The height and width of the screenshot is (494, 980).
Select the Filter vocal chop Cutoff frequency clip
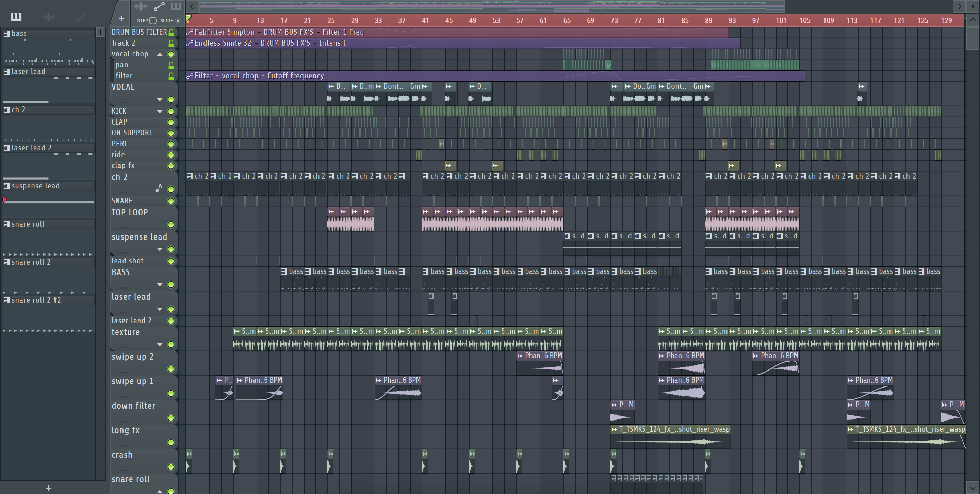click(x=495, y=76)
